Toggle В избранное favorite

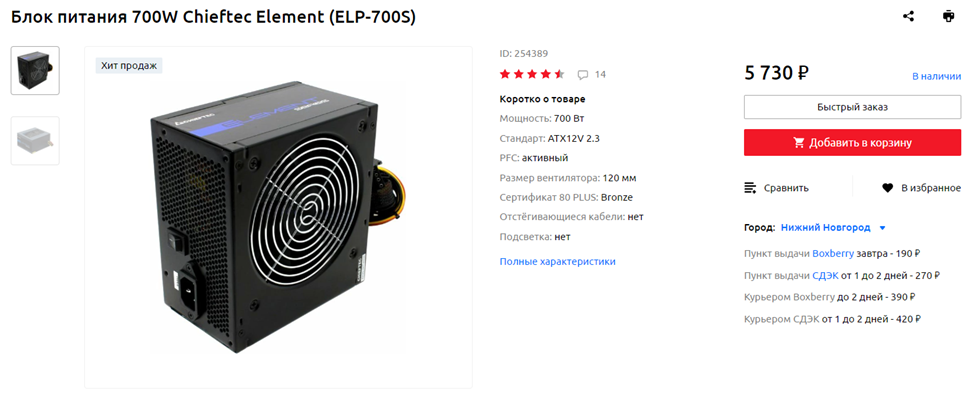[931, 188]
